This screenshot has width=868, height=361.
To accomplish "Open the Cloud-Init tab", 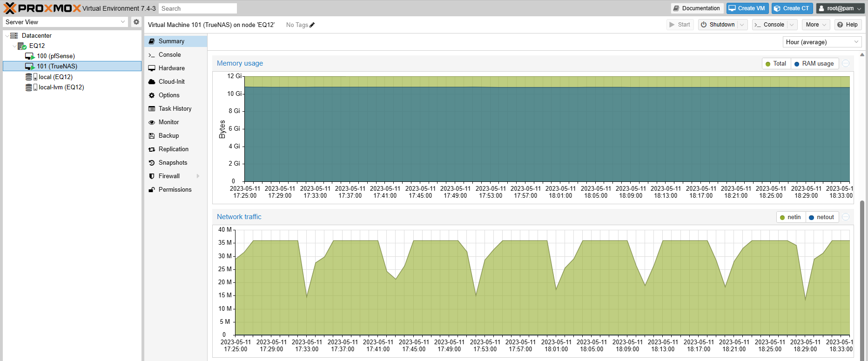I will coord(175,81).
